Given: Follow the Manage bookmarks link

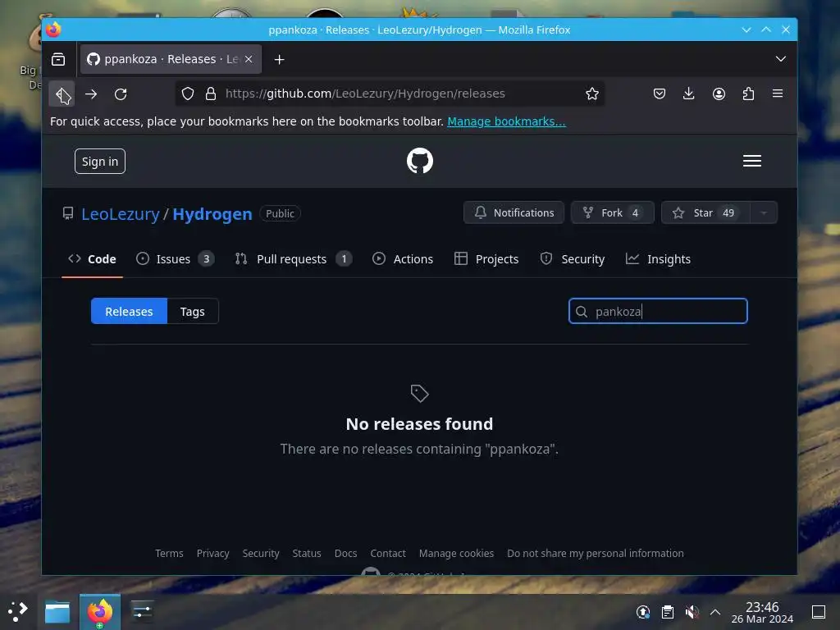Looking at the screenshot, I should tap(506, 121).
